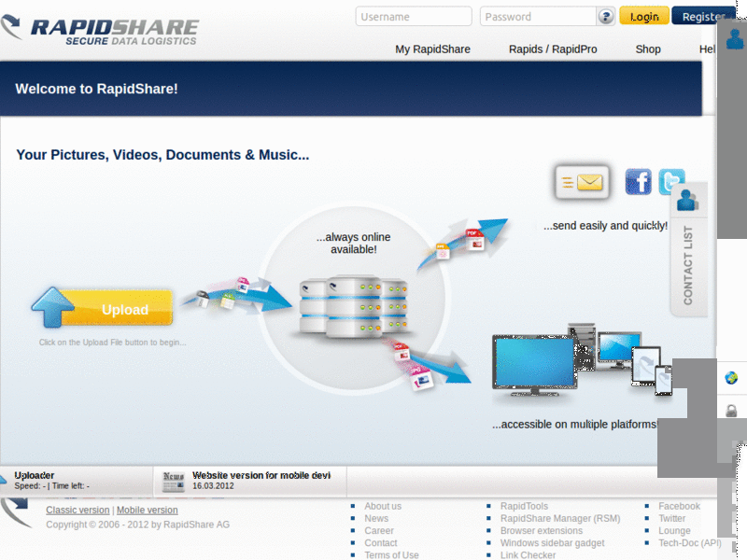Open Terms of Use footer link
The width and height of the screenshot is (747, 560).
[x=391, y=554]
